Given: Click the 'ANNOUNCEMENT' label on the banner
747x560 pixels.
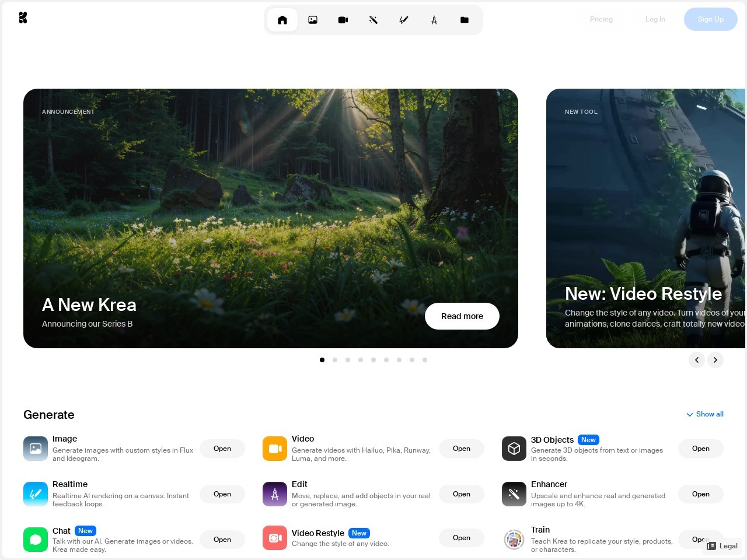Looking at the screenshot, I should coord(68,111).
